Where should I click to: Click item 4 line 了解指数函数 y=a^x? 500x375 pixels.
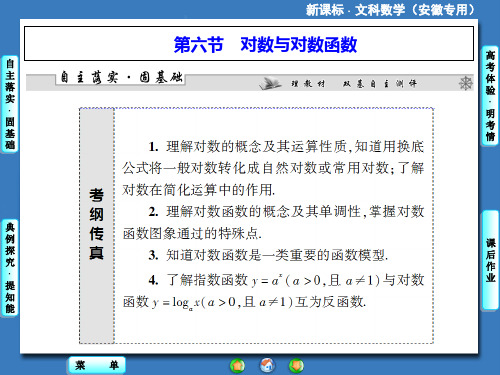pyautogui.click(x=287, y=280)
